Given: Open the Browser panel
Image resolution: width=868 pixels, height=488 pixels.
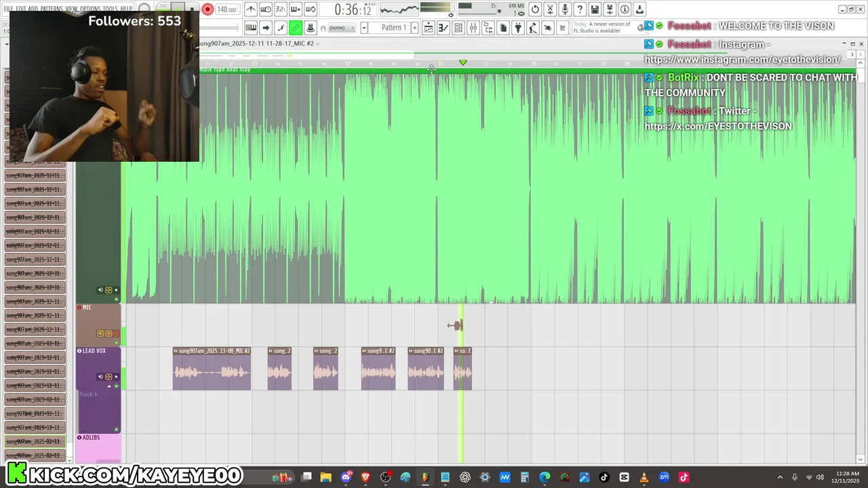Looking at the screenshot, I should [488, 28].
